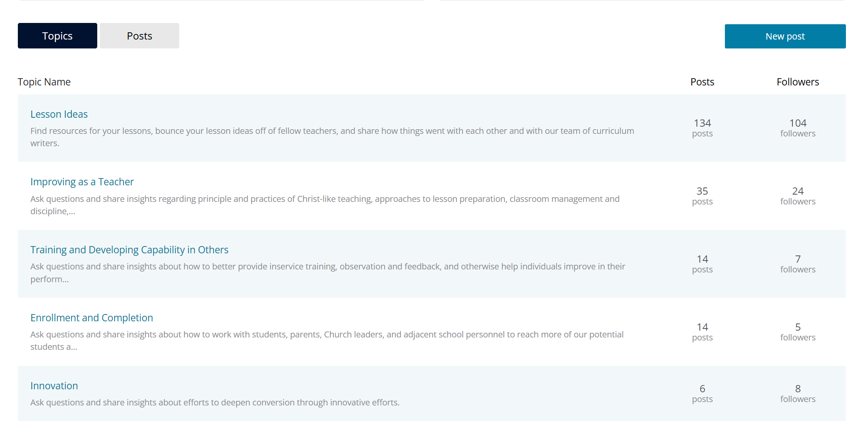Click the 5 followers count
Screen dimensions: 868x425
pos(798,331)
